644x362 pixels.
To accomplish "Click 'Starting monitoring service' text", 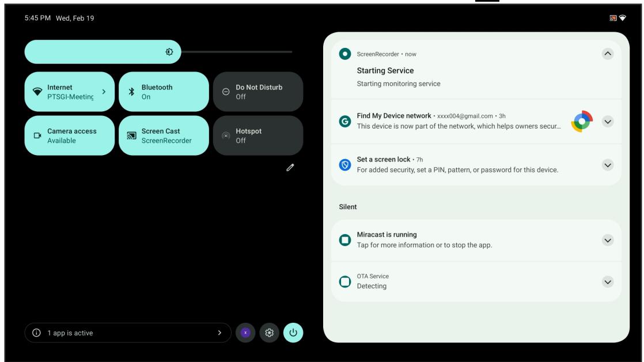I will click(x=399, y=84).
